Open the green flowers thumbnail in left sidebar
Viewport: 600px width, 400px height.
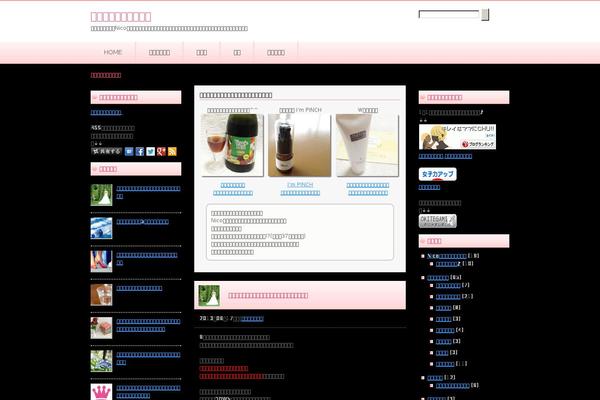pos(101,361)
